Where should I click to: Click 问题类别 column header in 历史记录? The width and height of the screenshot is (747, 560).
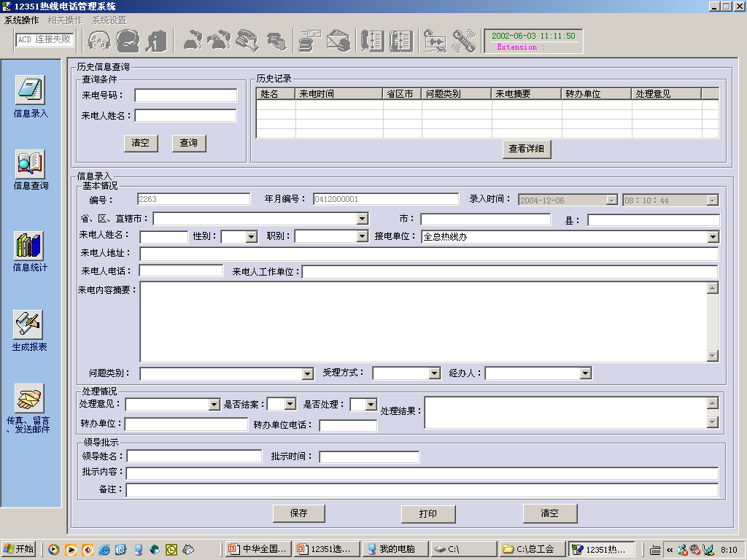(x=457, y=94)
